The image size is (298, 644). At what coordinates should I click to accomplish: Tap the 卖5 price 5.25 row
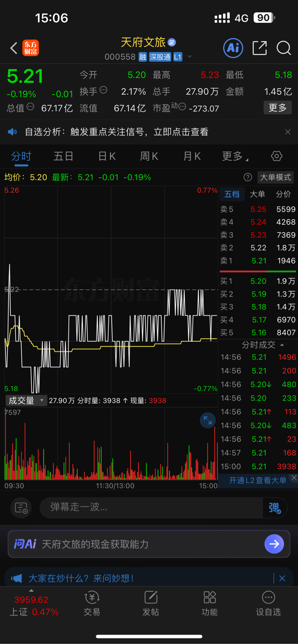258,210
